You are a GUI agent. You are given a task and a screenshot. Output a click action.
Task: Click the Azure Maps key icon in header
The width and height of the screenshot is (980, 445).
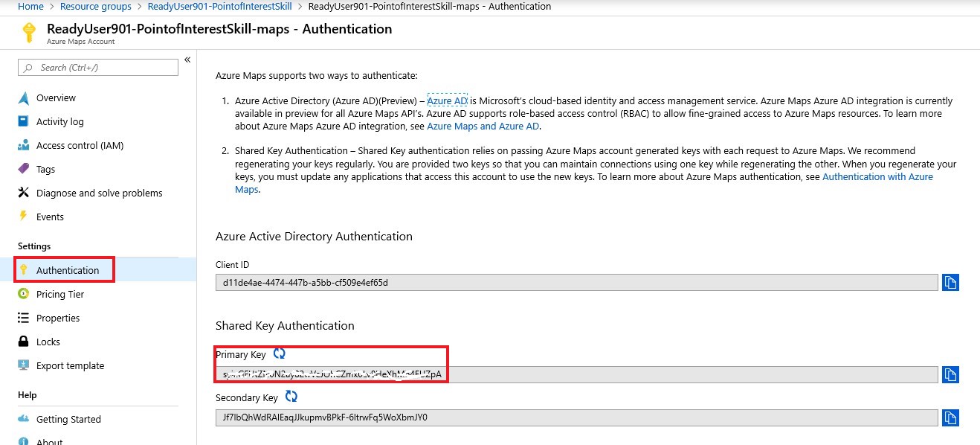pos(29,32)
